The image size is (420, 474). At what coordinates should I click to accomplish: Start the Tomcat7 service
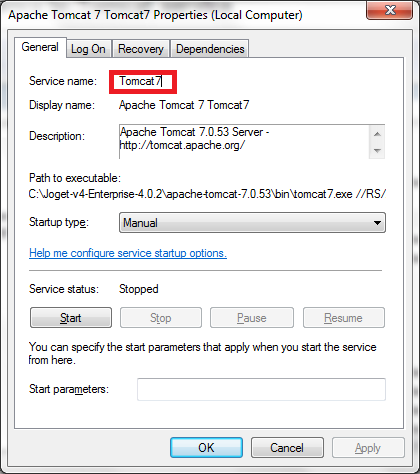71,318
